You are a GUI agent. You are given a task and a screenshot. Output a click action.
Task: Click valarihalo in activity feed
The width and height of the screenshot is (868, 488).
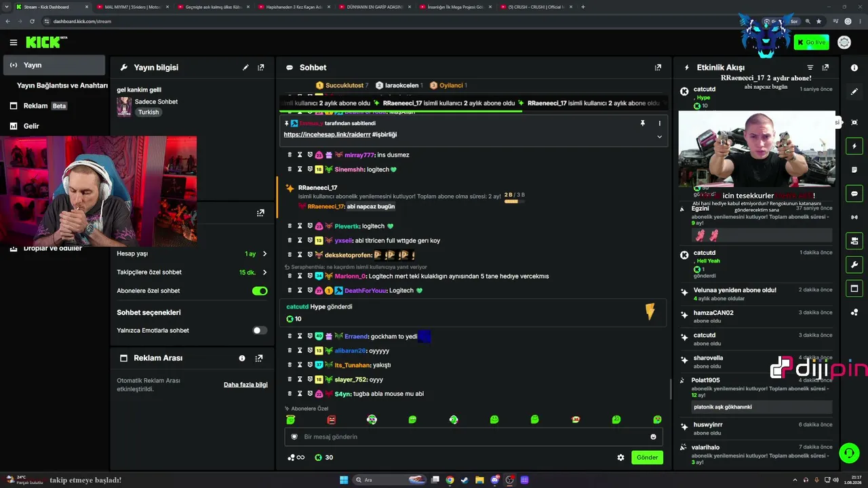[706, 447]
